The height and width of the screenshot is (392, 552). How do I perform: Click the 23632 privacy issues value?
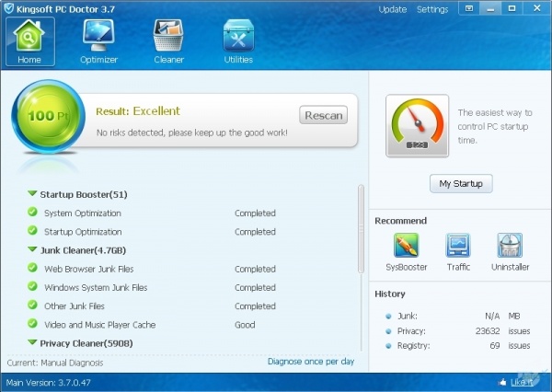(488, 331)
